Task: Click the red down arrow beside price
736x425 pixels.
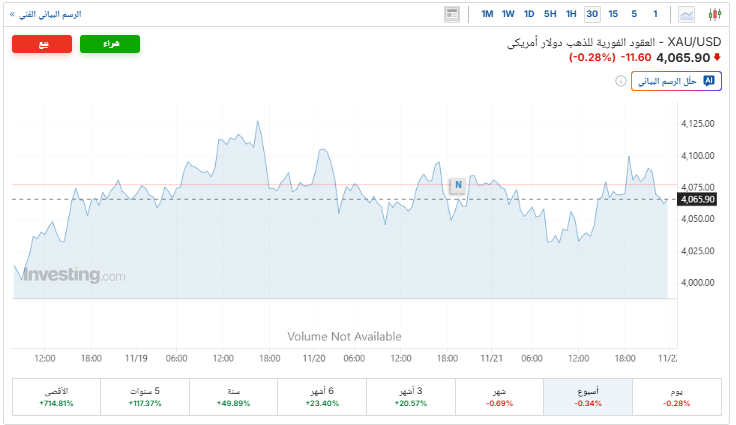Action: click(x=716, y=58)
